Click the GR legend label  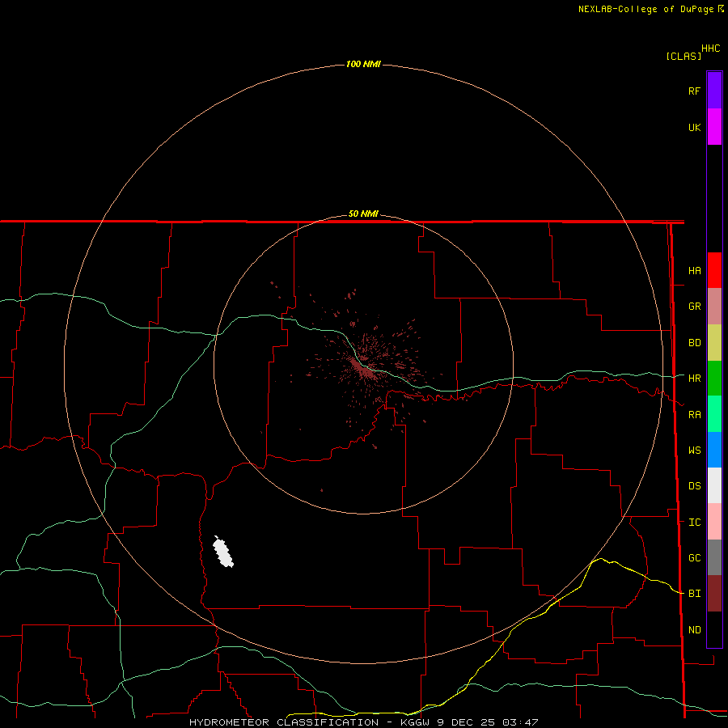coord(694,307)
